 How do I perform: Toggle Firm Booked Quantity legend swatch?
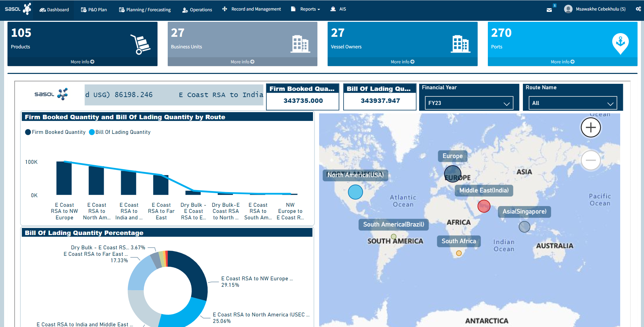pos(28,132)
